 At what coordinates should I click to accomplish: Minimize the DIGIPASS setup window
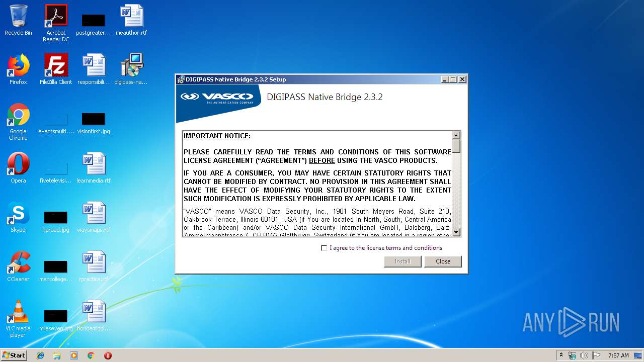pyautogui.click(x=445, y=79)
